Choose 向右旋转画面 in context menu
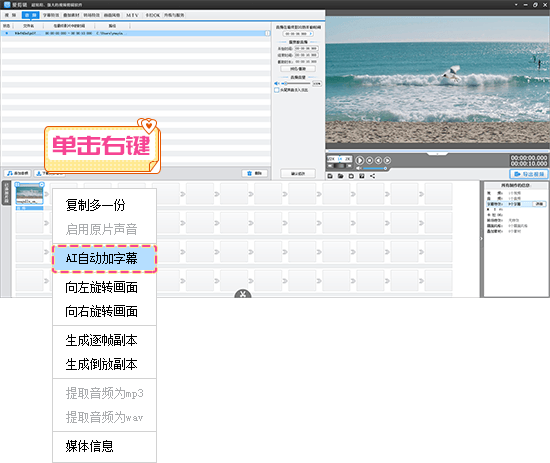Screen dimensions: 550x463 [x=104, y=311]
